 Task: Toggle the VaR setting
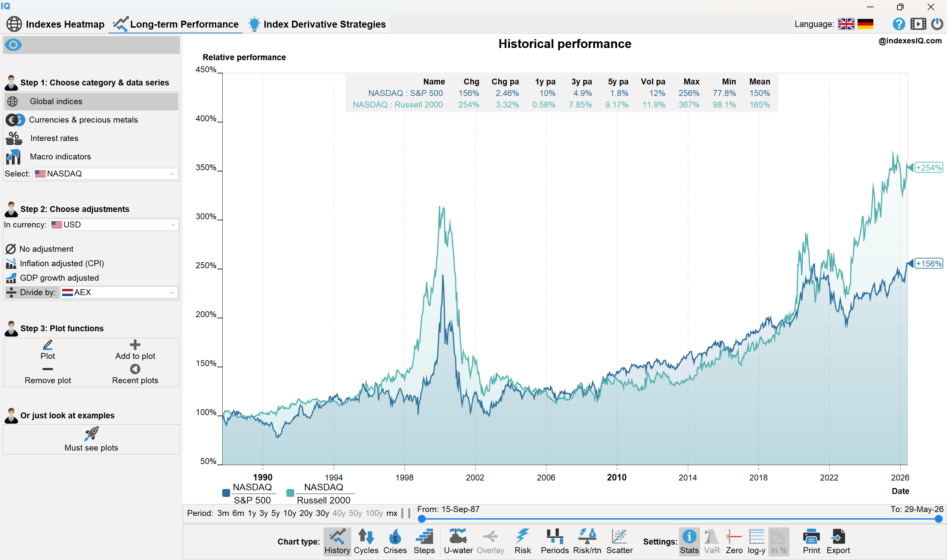(x=712, y=542)
